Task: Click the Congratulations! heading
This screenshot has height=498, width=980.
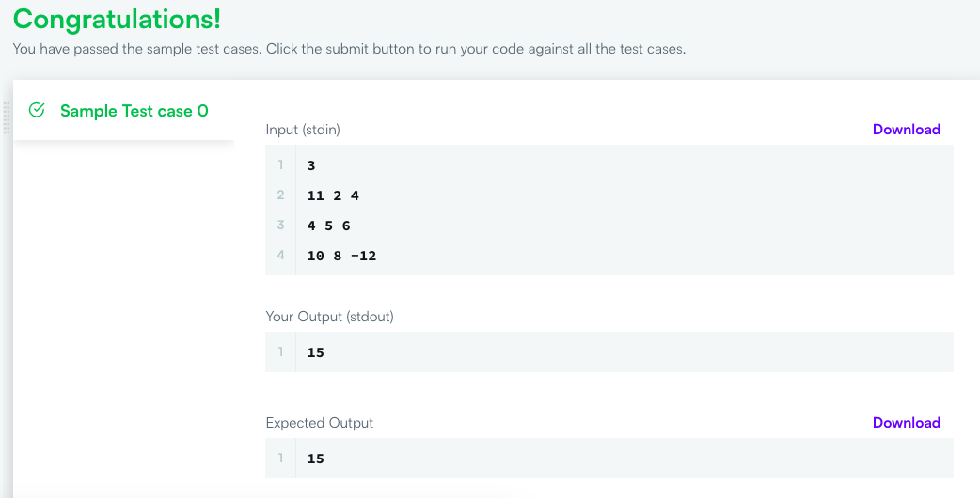Action: tap(117, 20)
